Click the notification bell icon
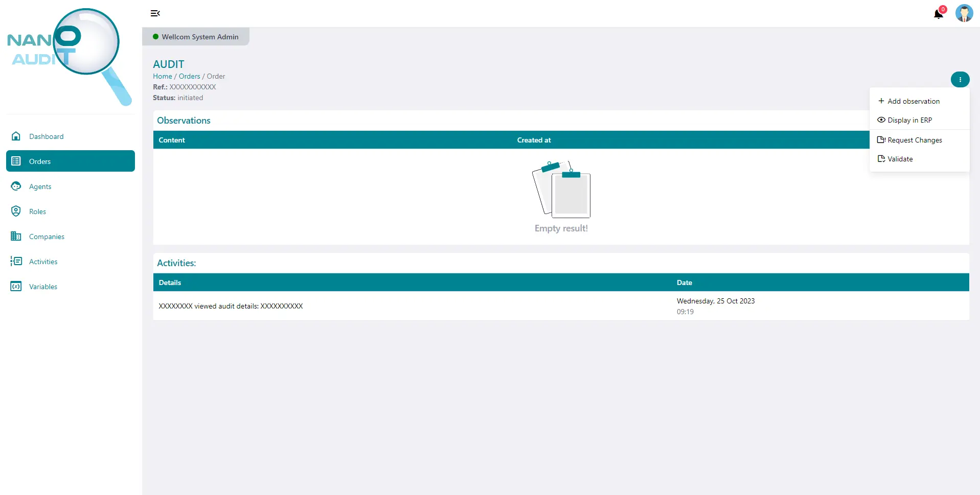Screen dimensions: 980x495 point(938,13)
